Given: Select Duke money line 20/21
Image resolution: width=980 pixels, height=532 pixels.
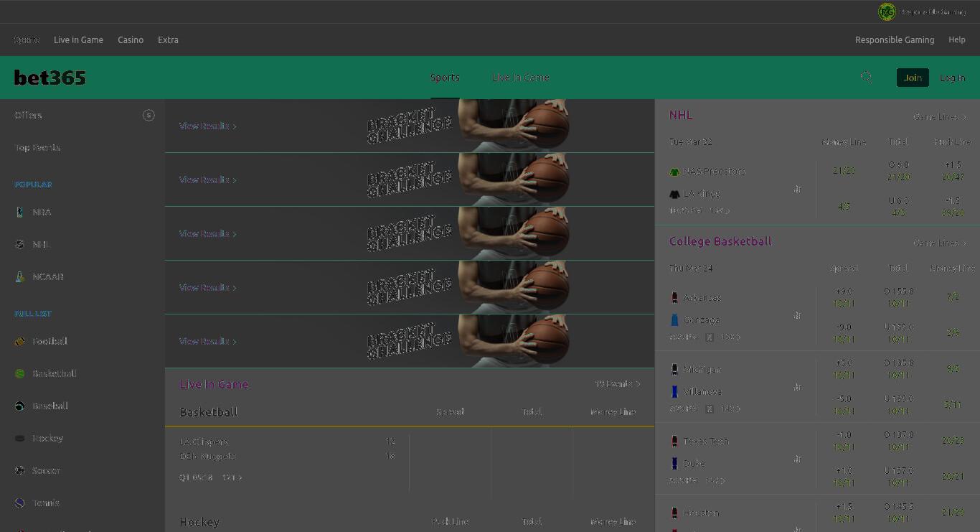Looking at the screenshot, I should (953, 476).
